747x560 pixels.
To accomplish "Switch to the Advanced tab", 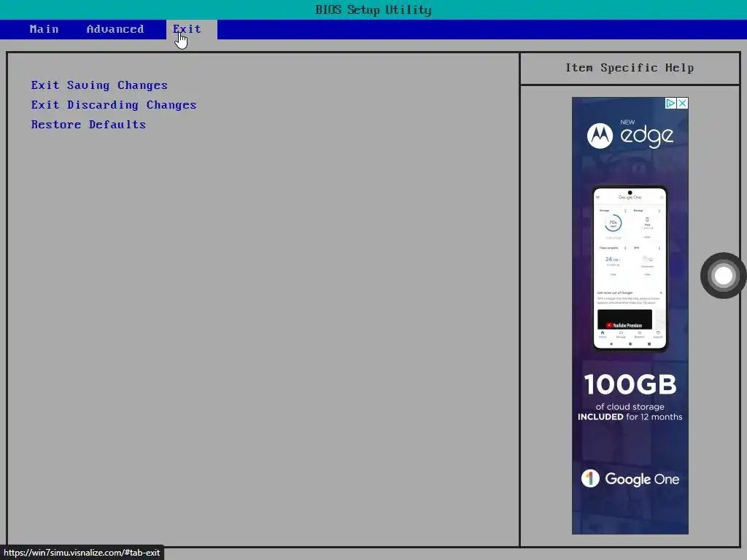I will [x=115, y=29].
